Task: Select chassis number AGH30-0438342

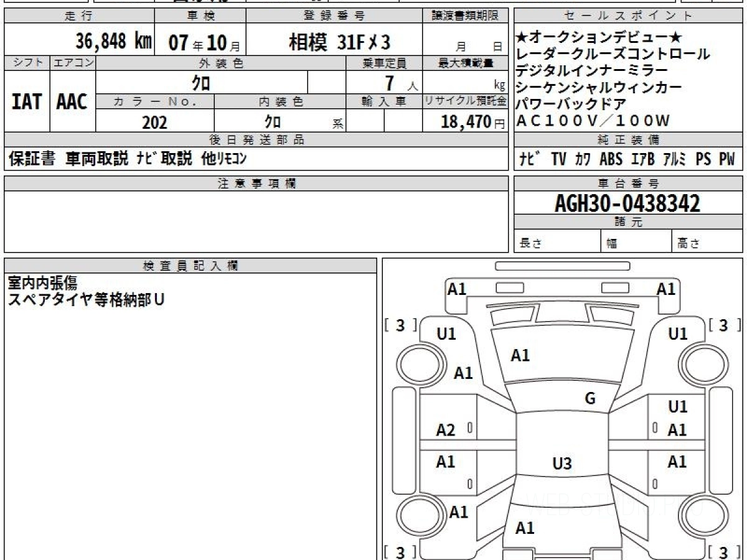Action: tap(627, 203)
